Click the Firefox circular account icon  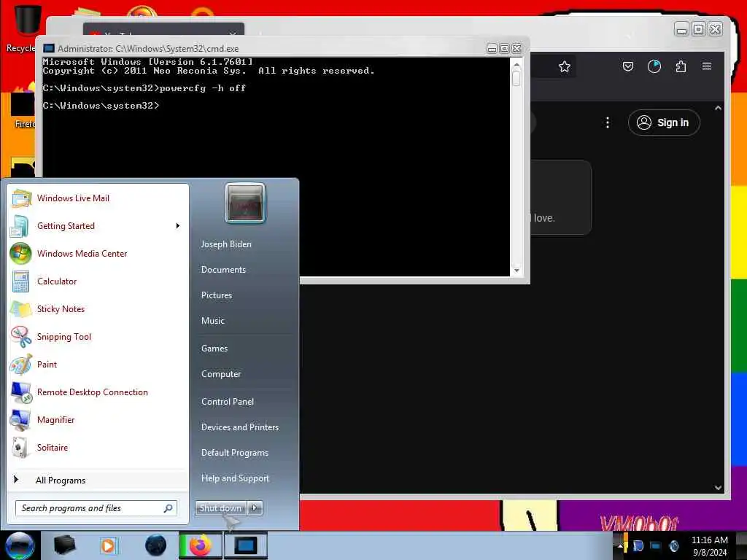(x=654, y=66)
